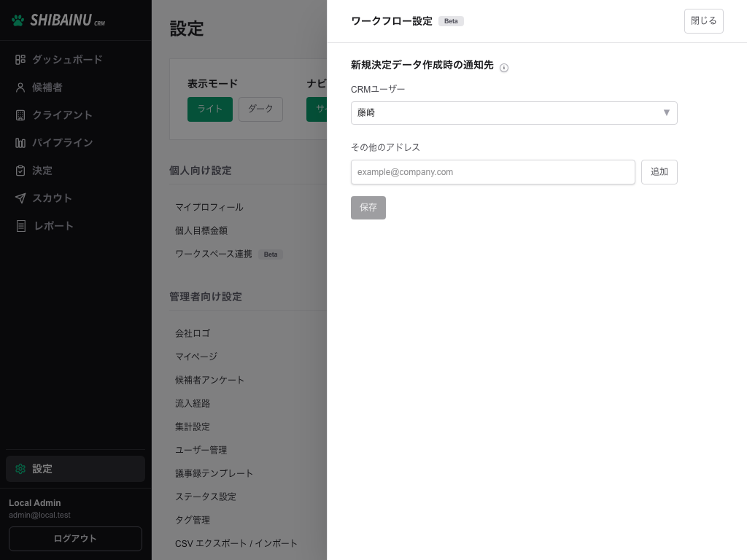Focus the example@company.com address field
This screenshot has height=560, width=747.
[493, 172]
